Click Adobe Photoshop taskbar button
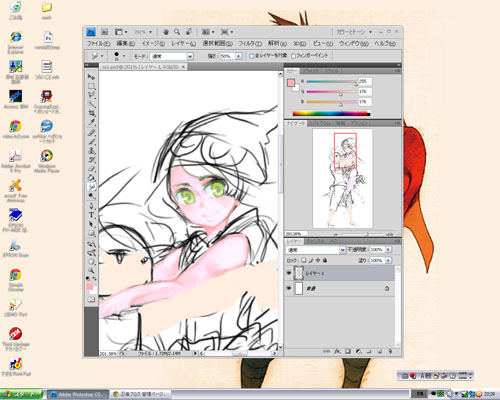The height and width of the screenshot is (400, 500). point(78,394)
